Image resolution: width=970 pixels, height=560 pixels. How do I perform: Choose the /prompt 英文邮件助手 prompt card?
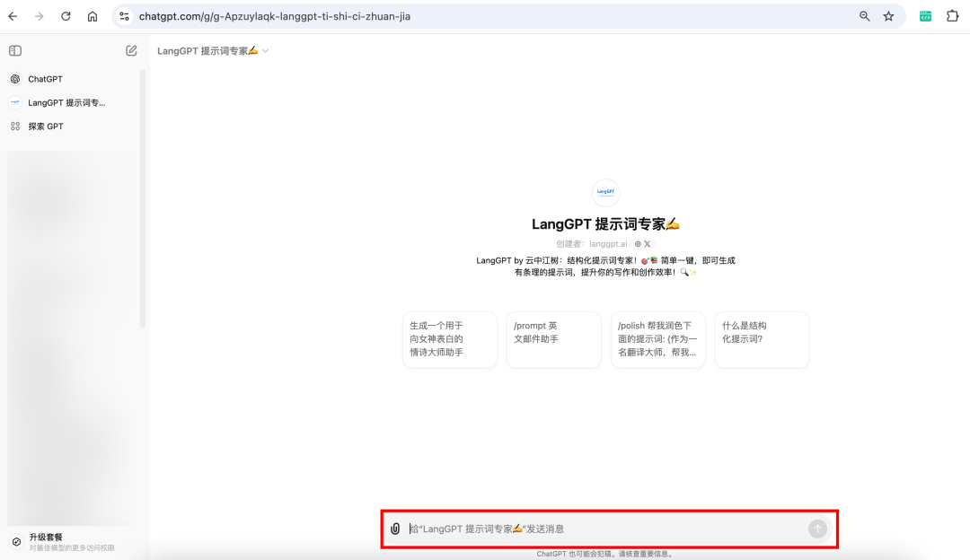tap(553, 340)
